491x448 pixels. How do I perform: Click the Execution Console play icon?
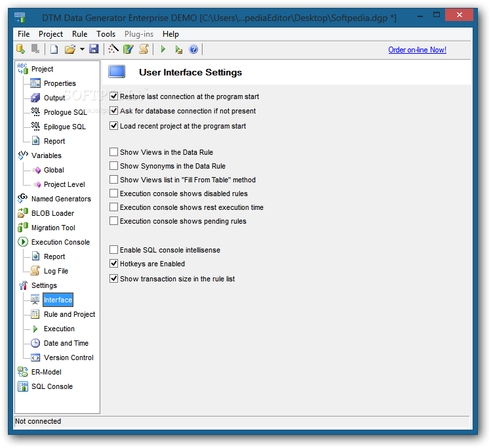point(23,242)
